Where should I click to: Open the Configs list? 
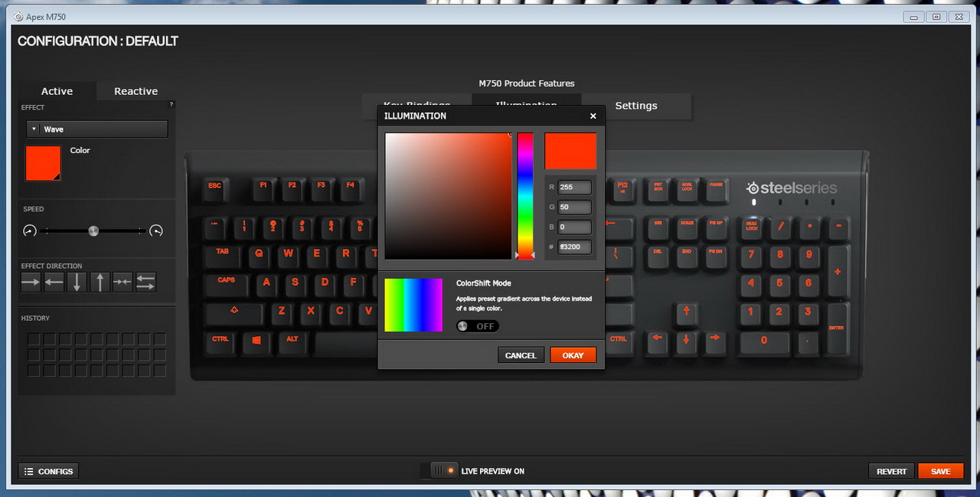pyautogui.click(x=48, y=471)
